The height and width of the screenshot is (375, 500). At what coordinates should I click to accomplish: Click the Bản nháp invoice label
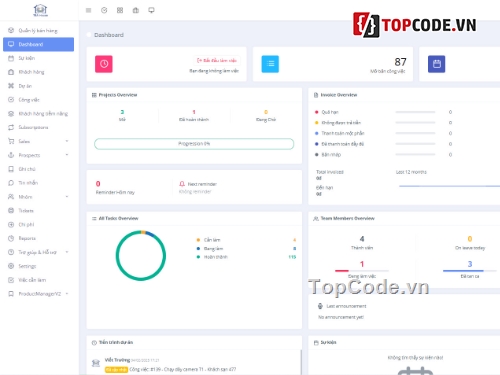tap(331, 155)
